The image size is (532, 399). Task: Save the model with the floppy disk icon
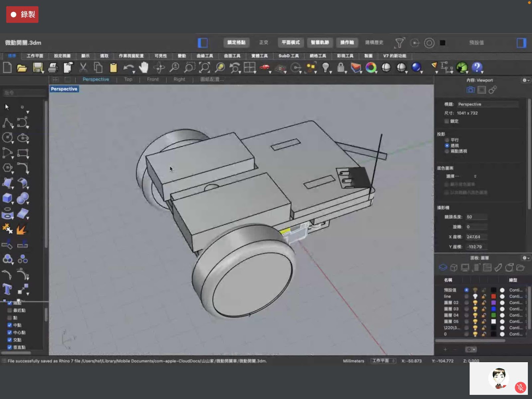pos(38,68)
